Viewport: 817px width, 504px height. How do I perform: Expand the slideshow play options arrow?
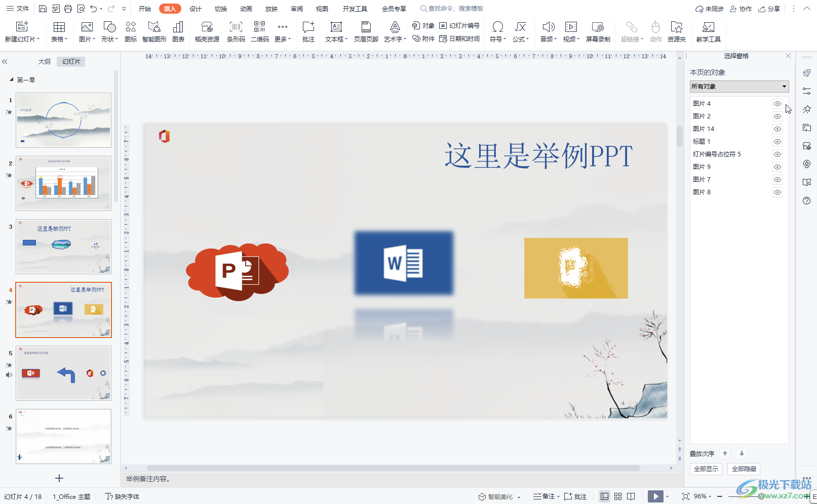coord(668,496)
